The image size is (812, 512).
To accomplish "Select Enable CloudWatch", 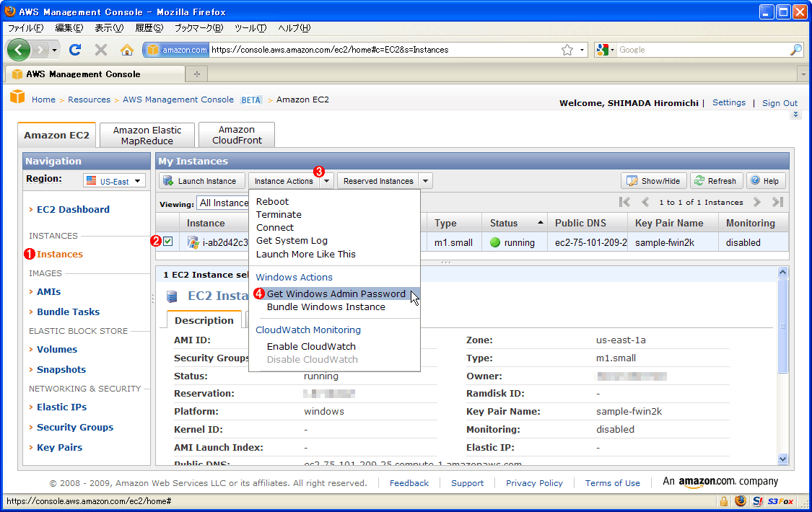I will coord(311,347).
